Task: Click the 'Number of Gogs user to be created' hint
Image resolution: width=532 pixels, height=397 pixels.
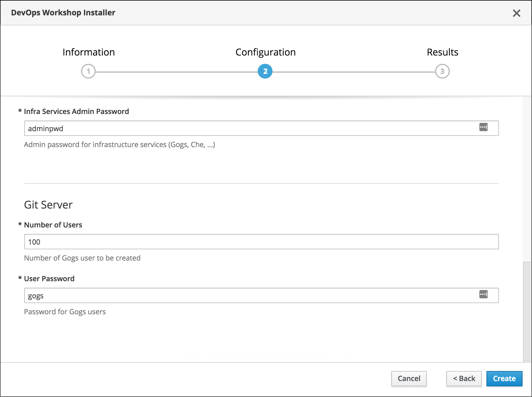Action: tap(82, 258)
